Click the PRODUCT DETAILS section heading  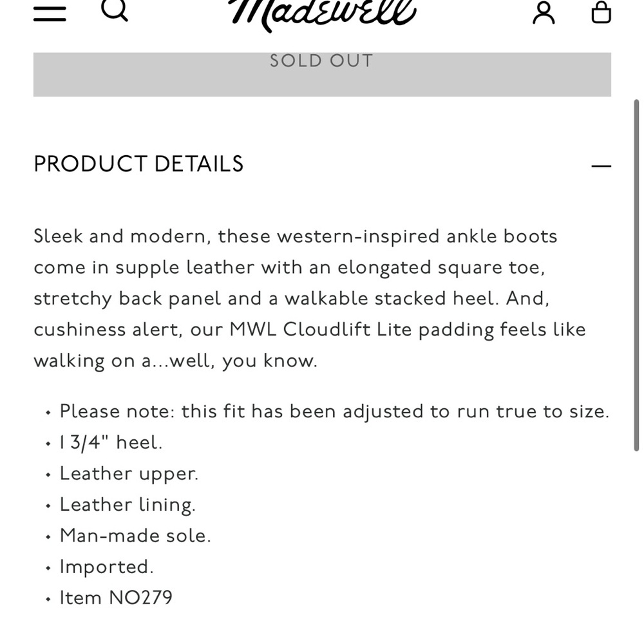(x=138, y=165)
